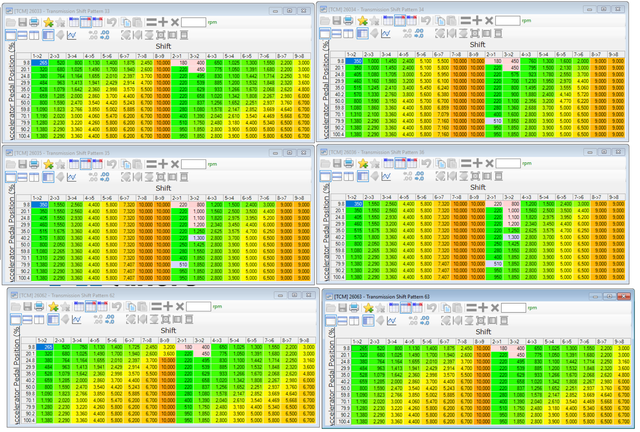640x432 pixels.
Task: Click the add favorite star in Pattern 35
Action: point(48,164)
